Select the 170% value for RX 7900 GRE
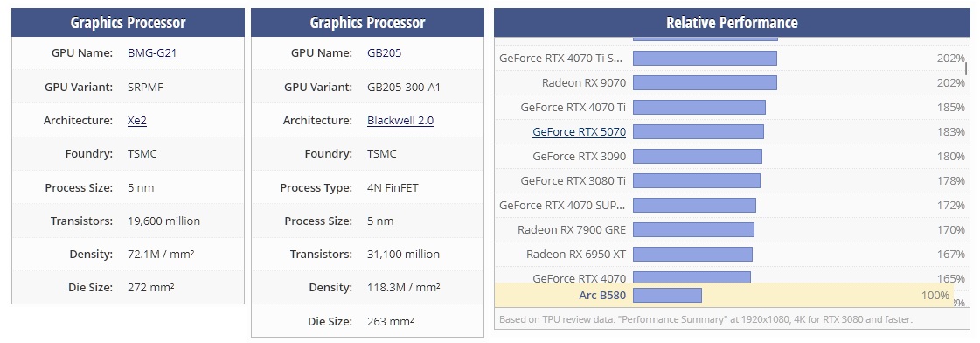This screenshot has height=343, width=980. pos(950,230)
